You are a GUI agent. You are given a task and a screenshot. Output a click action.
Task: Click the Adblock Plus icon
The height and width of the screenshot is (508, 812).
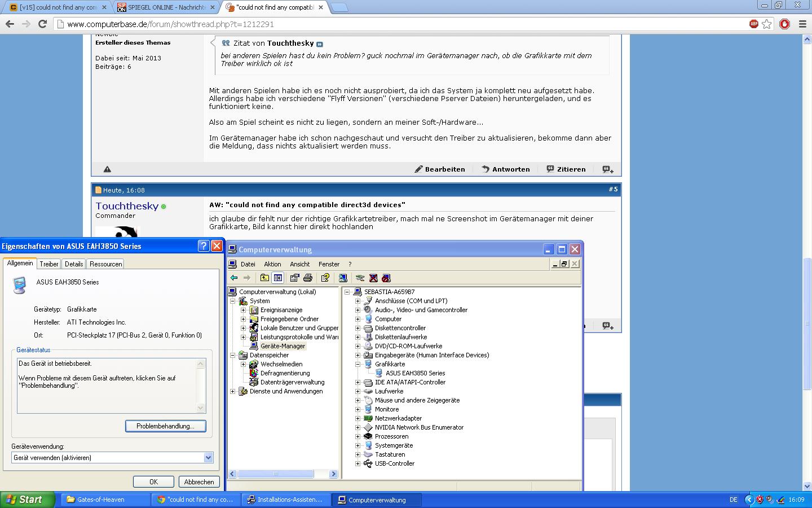coord(754,24)
